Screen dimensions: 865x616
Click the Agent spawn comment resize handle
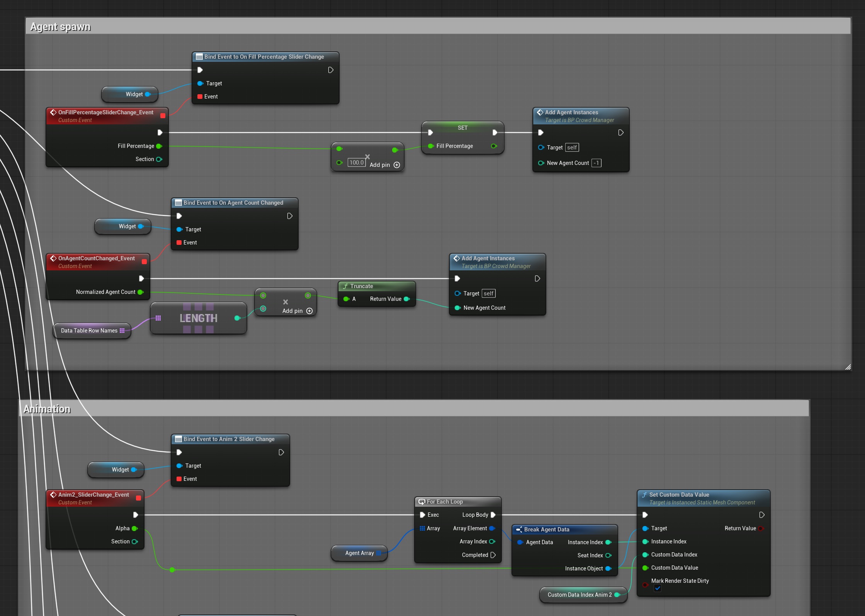(848, 367)
